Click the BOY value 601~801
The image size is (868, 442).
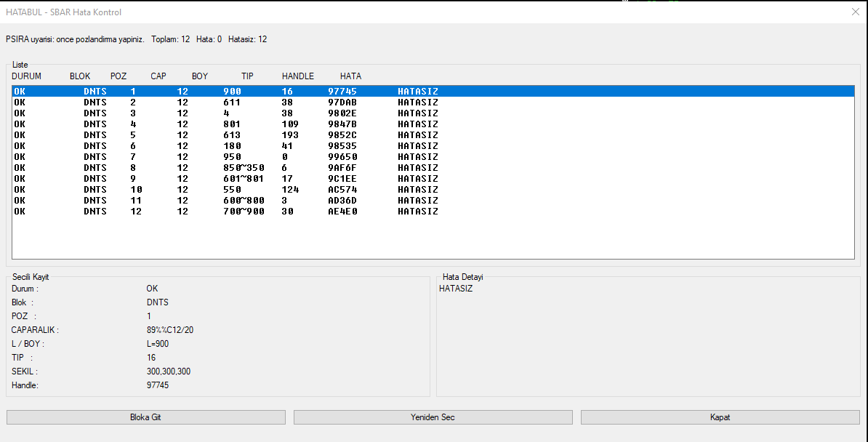pyautogui.click(x=244, y=179)
